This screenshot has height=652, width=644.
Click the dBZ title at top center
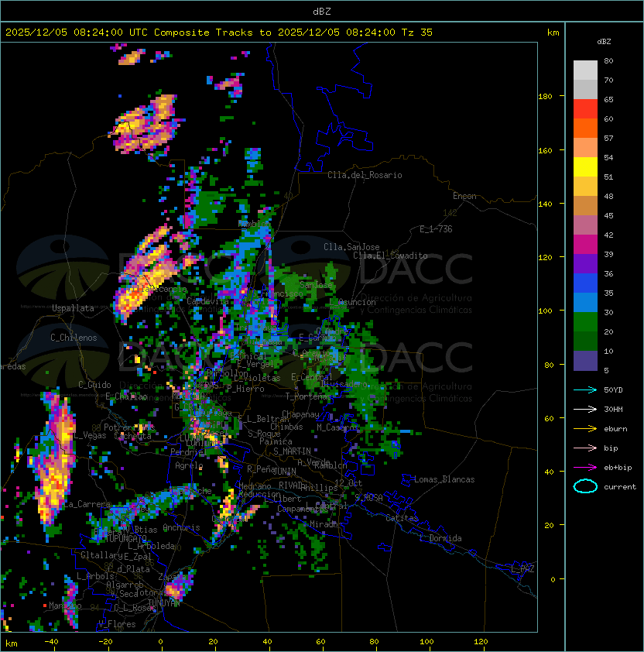[x=322, y=12]
